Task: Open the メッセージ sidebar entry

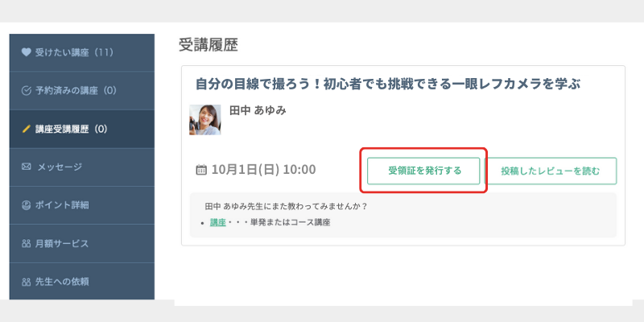Action: [82, 167]
